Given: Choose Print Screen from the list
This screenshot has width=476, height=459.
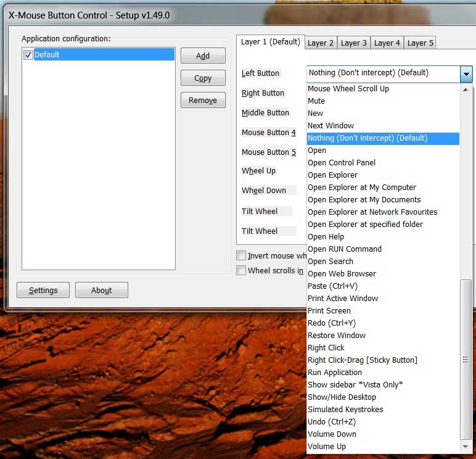Looking at the screenshot, I should pyautogui.click(x=329, y=311).
